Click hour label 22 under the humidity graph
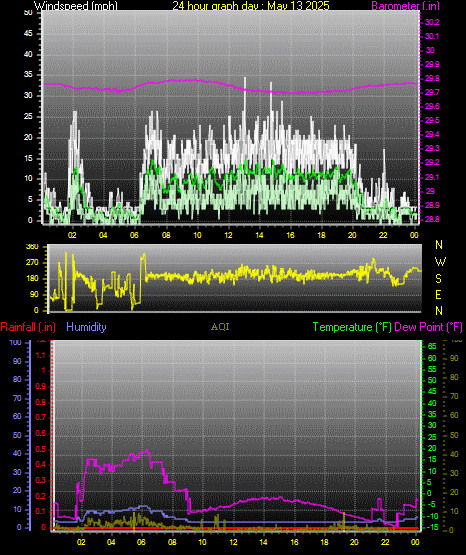 pos(385,542)
